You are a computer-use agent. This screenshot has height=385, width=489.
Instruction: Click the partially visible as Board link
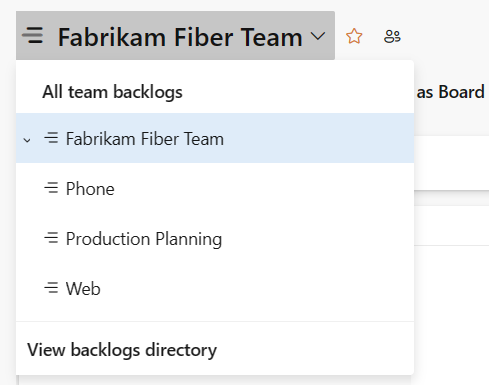450,92
